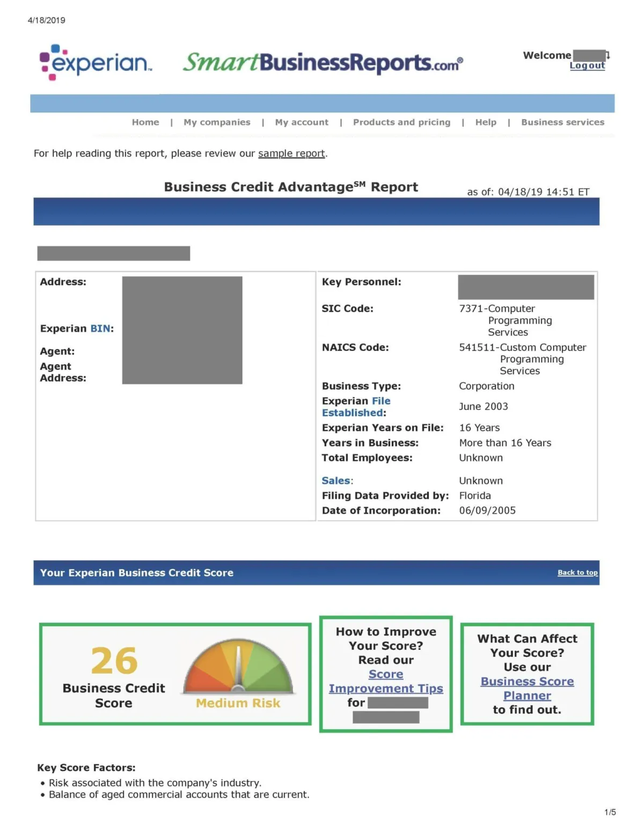644x833 pixels.
Task: Open My companies in navigation
Action: click(217, 122)
